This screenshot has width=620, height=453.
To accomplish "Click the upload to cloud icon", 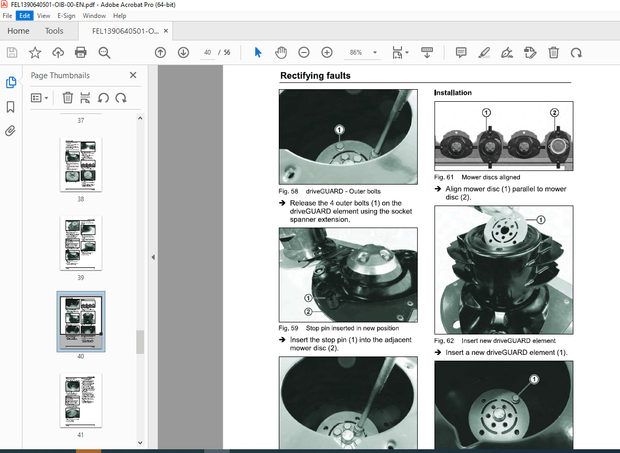I will [58, 53].
